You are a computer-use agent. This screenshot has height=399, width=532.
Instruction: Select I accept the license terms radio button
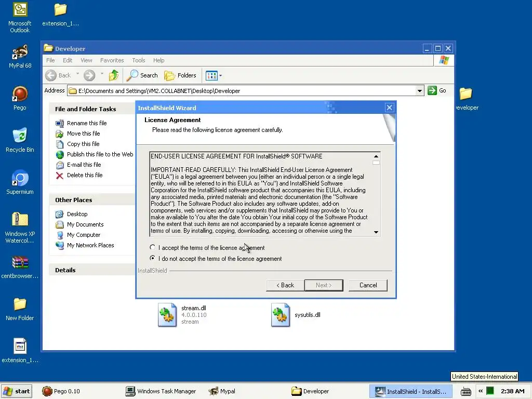tap(153, 247)
